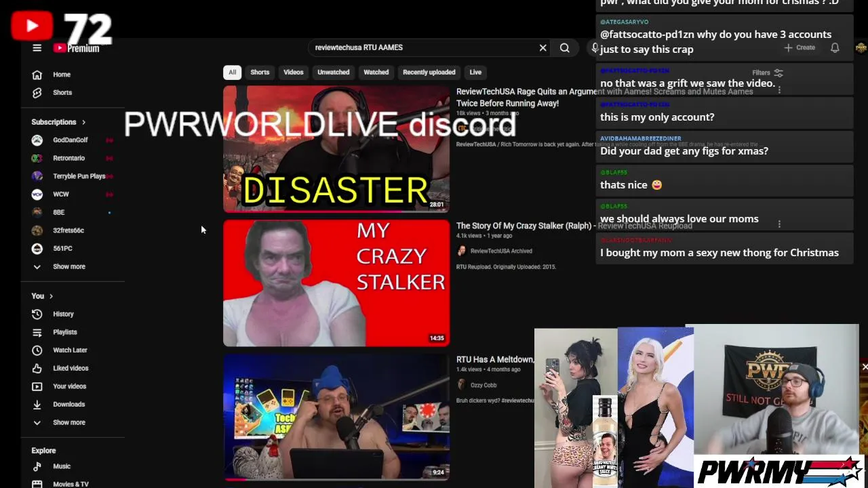Click the Home icon in sidebar
The width and height of the screenshot is (868, 488).
point(37,75)
